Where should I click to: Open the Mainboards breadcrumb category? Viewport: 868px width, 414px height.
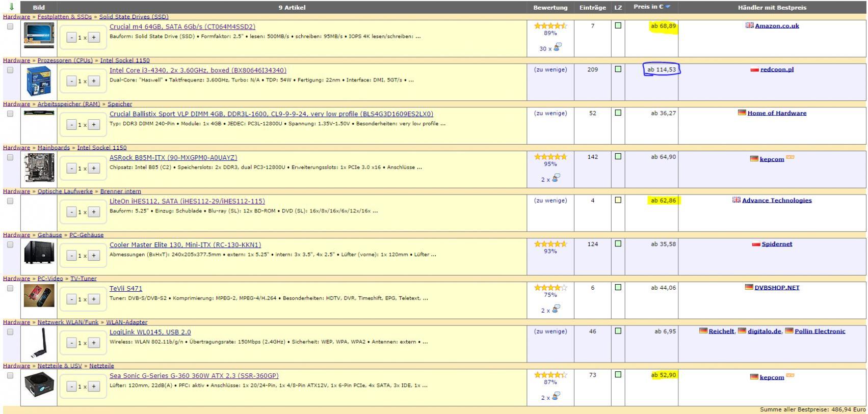(54, 148)
